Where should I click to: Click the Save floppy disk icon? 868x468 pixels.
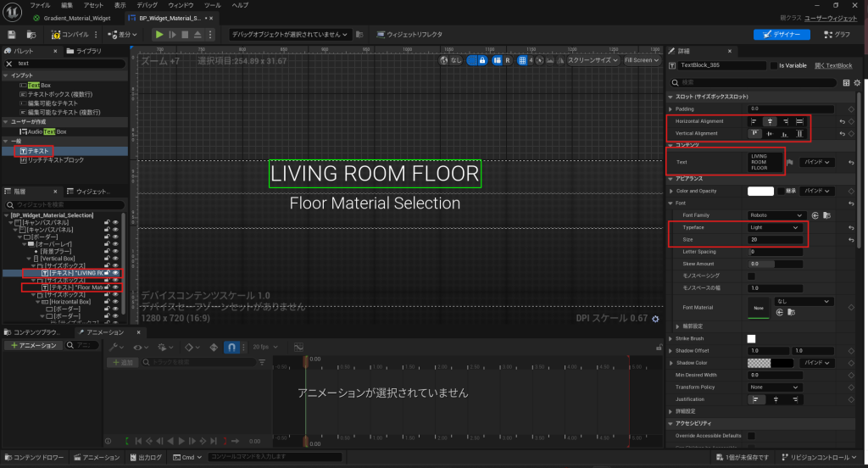tap(12, 34)
